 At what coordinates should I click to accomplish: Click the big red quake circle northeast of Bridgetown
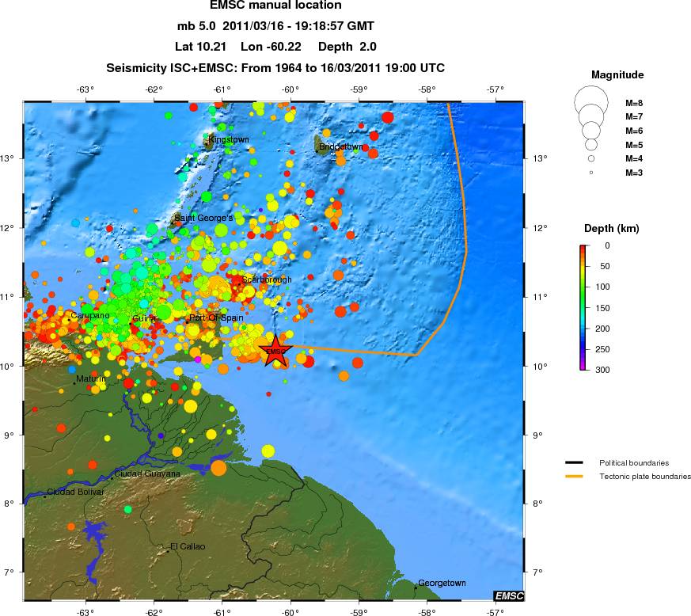pos(387,118)
